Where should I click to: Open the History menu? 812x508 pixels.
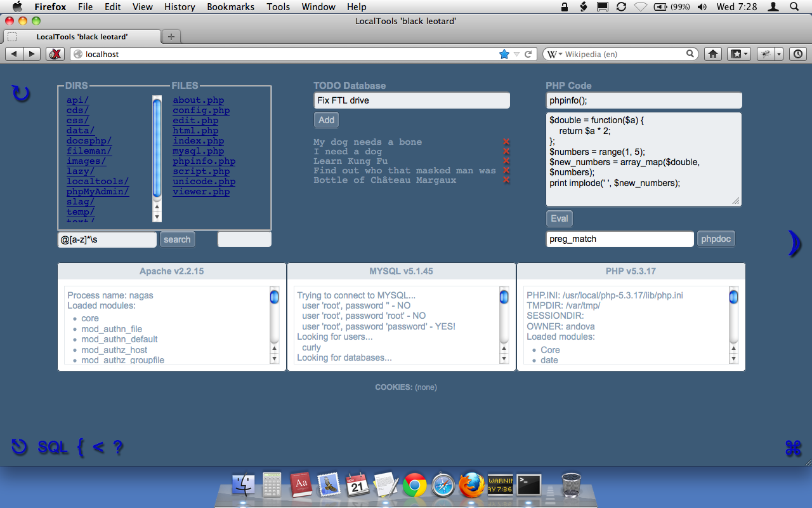pos(180,7)
